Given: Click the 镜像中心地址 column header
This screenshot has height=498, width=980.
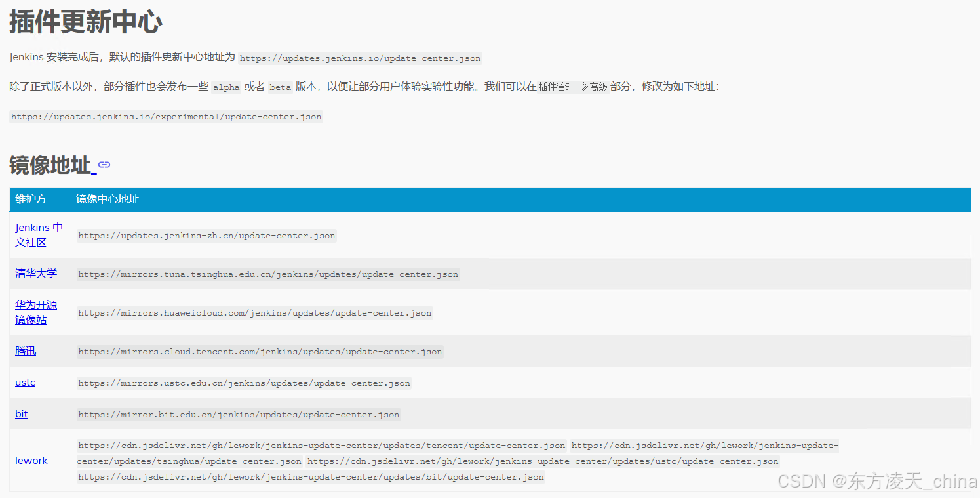Looking at the screenshot, I should pyautogui.click(x=107, y=199).
